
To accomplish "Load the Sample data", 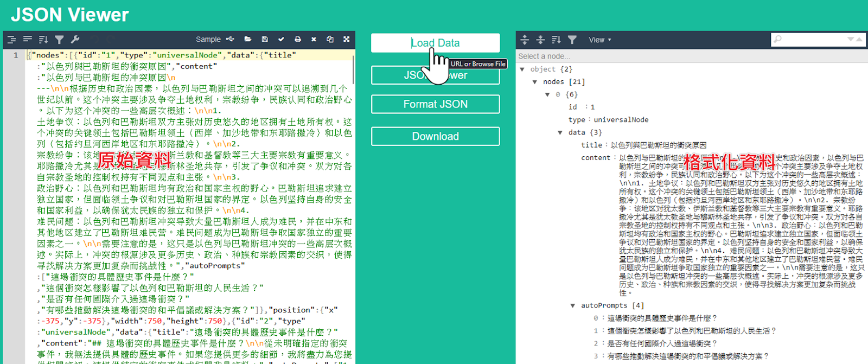I will click(x=208, y=40).
